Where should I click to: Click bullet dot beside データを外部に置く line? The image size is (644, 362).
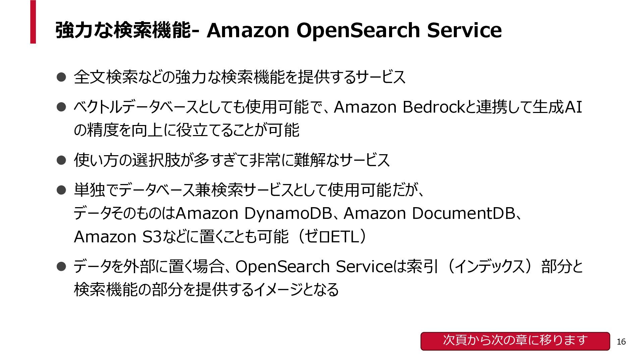[x=61, y=267]
